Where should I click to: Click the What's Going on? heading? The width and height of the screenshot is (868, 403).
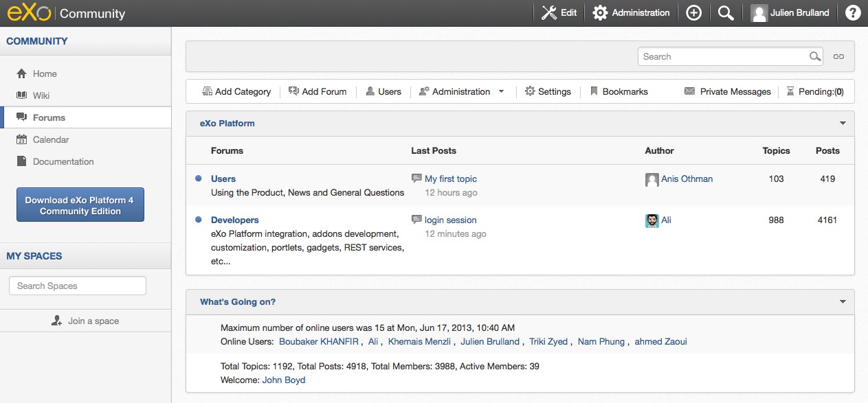[238, 302]
